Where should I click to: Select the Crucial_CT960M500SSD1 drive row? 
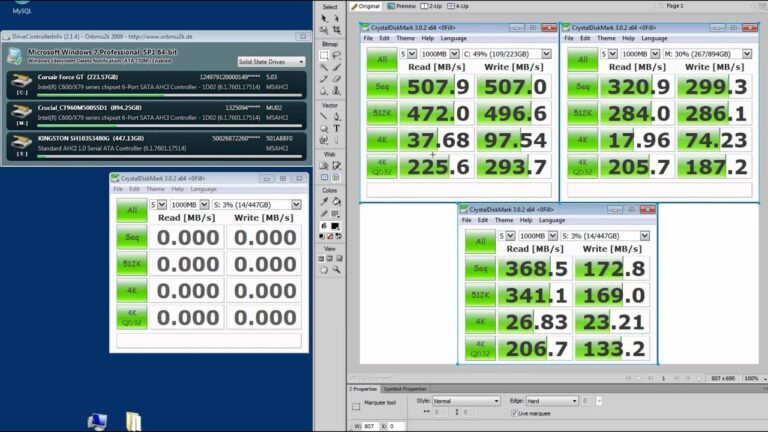[157, 115]
